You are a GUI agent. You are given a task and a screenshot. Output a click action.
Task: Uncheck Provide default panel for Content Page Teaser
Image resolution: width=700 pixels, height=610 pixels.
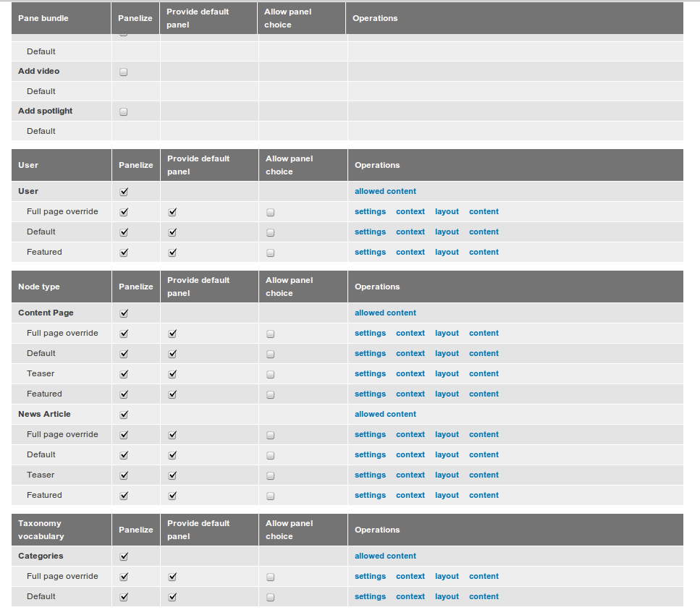point(172,374)
